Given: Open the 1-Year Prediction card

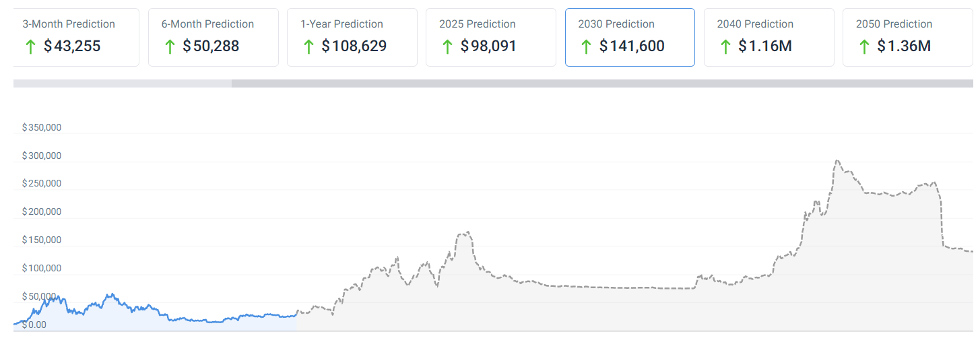Looking at the screenshot, I should 352,37.
